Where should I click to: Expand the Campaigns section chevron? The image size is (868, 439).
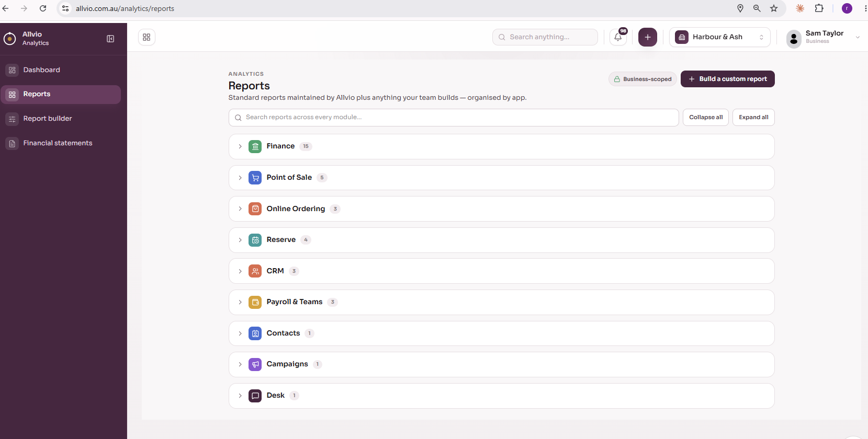(x=240, y=364)
